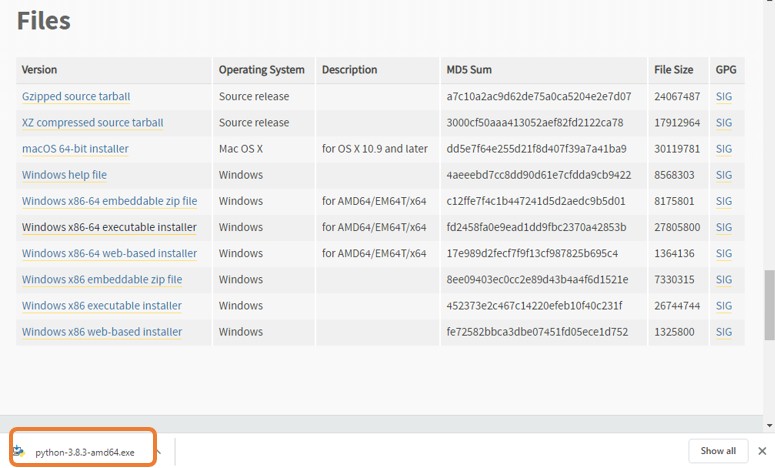Download Windows x86 executable installer

tap(102, 306)
